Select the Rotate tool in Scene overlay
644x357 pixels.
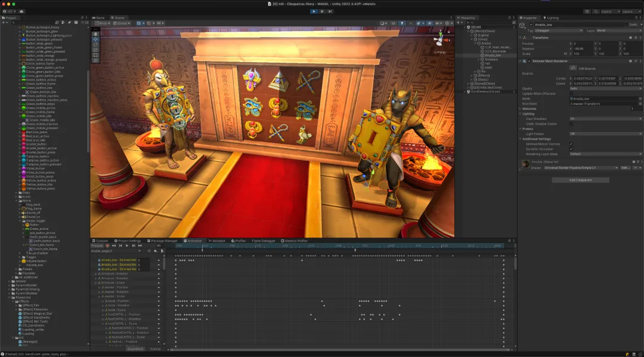tap(95, 44)
